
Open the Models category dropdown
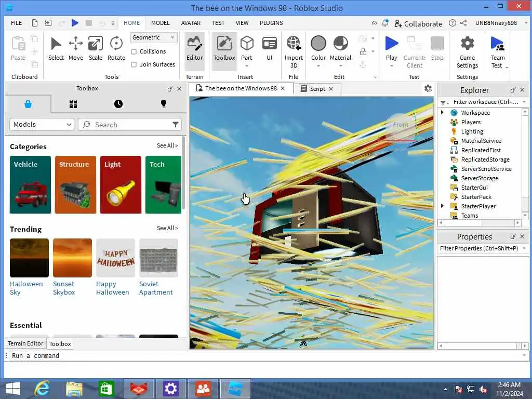pos(42,125)
